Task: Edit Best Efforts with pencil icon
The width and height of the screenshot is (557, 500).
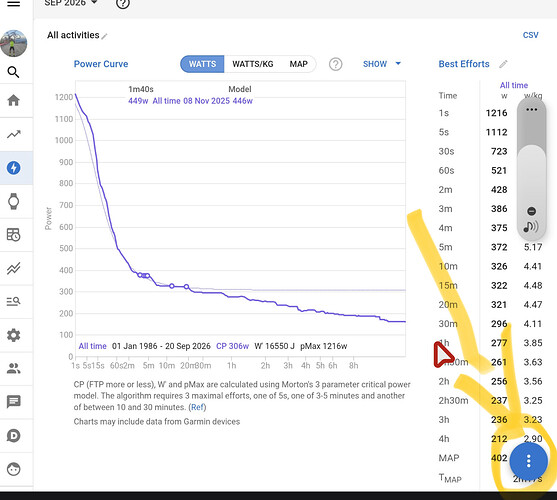Action: point(503,64)
